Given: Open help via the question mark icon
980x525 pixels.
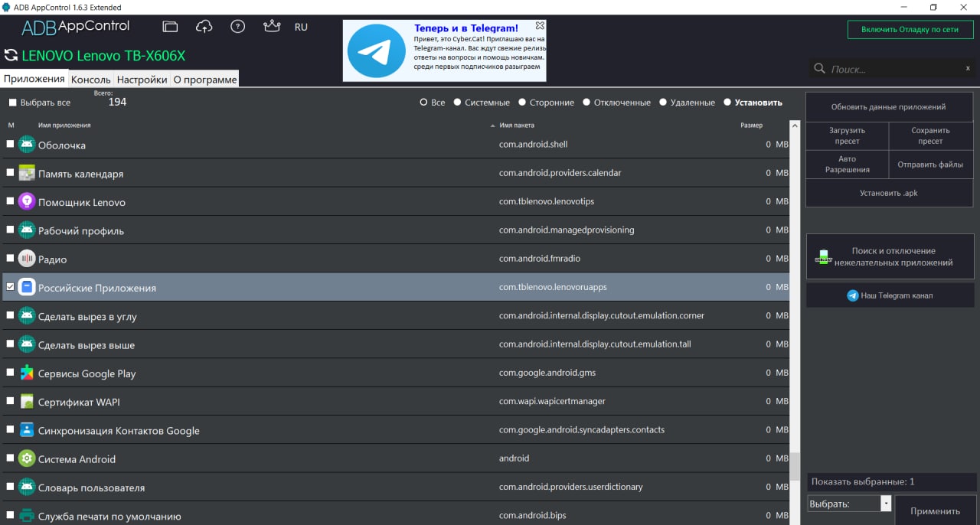Looking at the screenshot, I should pyautogui.click(x=238, y=27).
